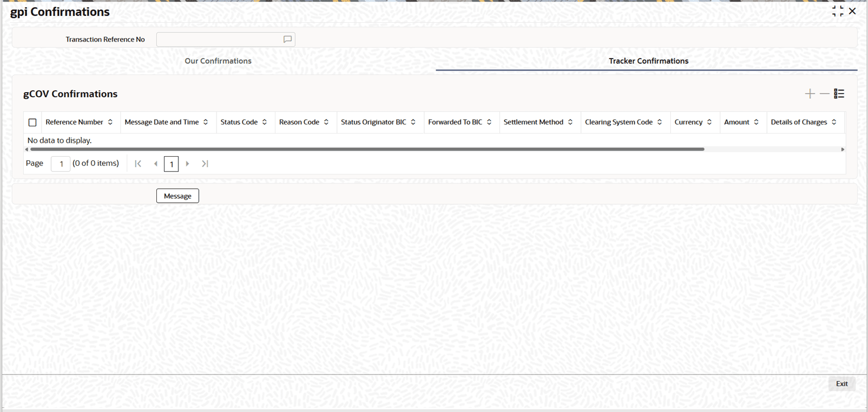Click the '(0 of 0 items)' text
Viewport: 868px width, 412px height.
pyautogui.click(x=96, y=164)
